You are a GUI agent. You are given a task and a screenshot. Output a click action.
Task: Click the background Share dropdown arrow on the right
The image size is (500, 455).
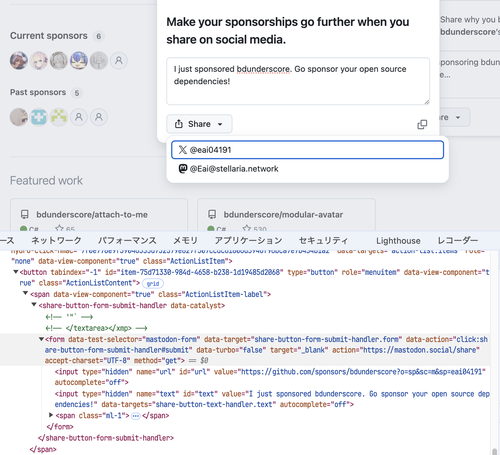[x=458, y=117]
